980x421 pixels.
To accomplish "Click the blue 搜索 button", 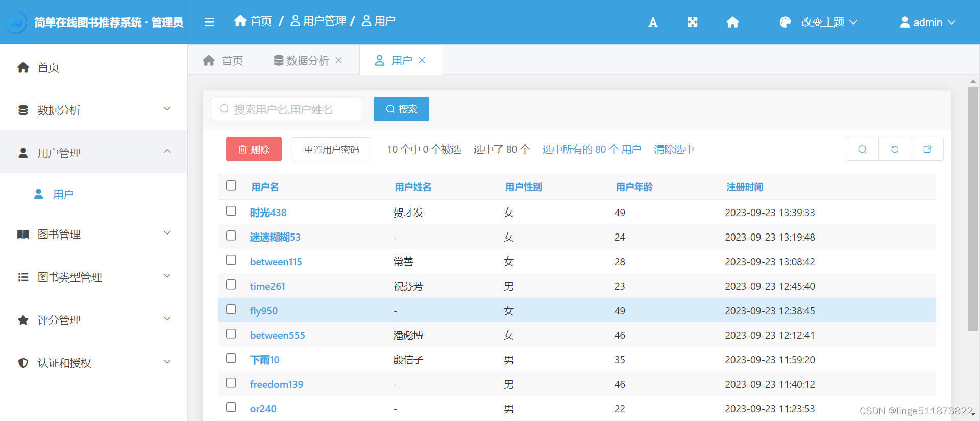I will (x=401, y=109).
